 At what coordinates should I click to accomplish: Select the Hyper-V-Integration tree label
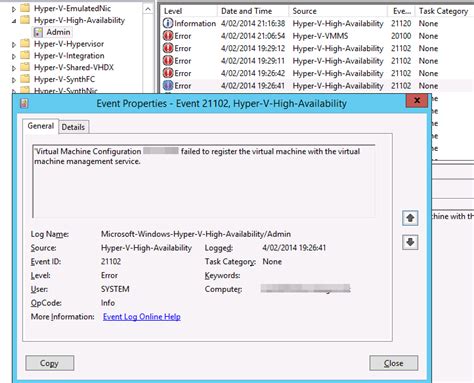69,56
